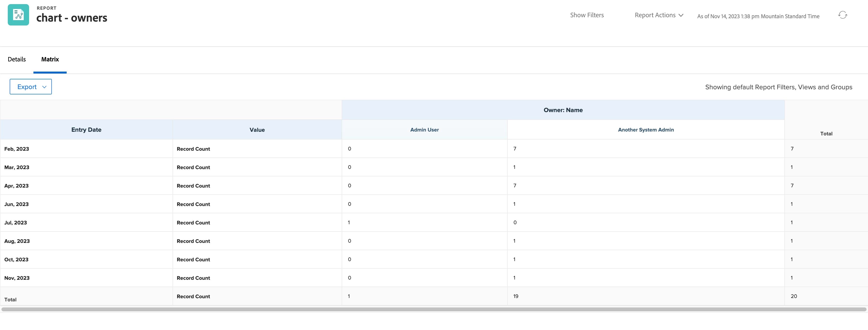Click the grand total value 20
This screenshot has width=868, height=330.
coord(794,296)
